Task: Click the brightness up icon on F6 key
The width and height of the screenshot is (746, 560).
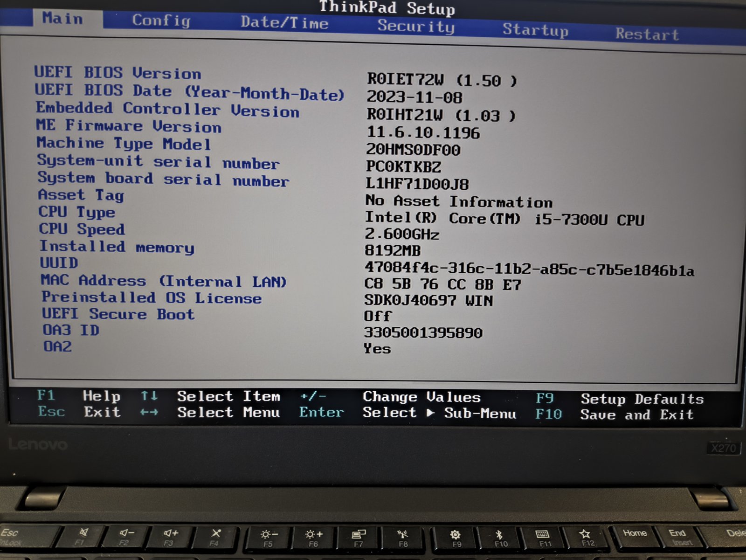Action: (314, 534)
